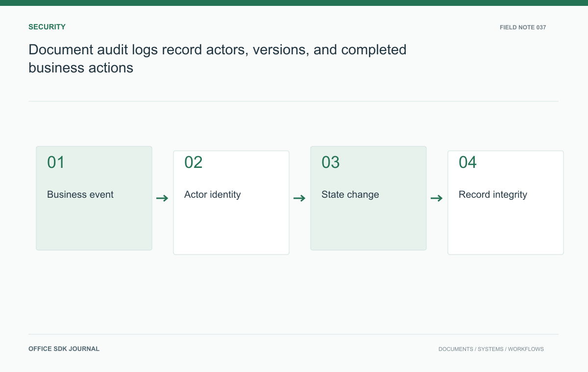Click the empty area of the Record integrity card
This screenshot has height=372, width=588.
pyautogui.click(x=506, y=228)
